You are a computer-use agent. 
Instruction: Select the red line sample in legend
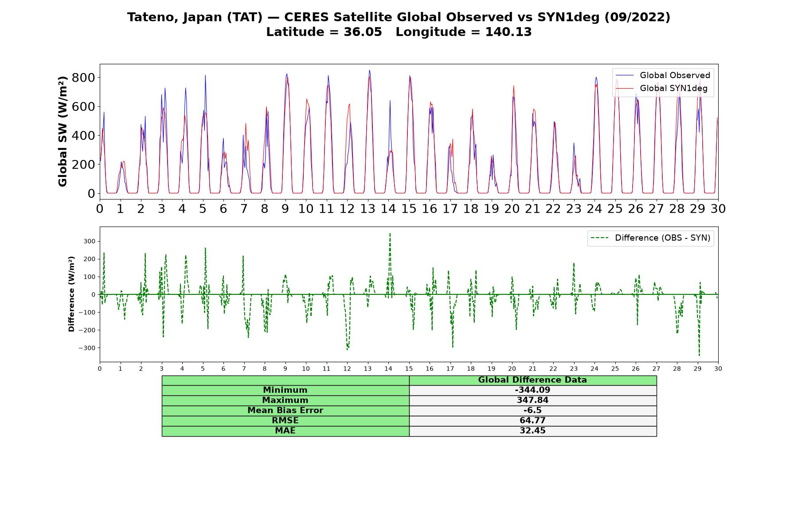pyautogui.click(x=625, y=88)
